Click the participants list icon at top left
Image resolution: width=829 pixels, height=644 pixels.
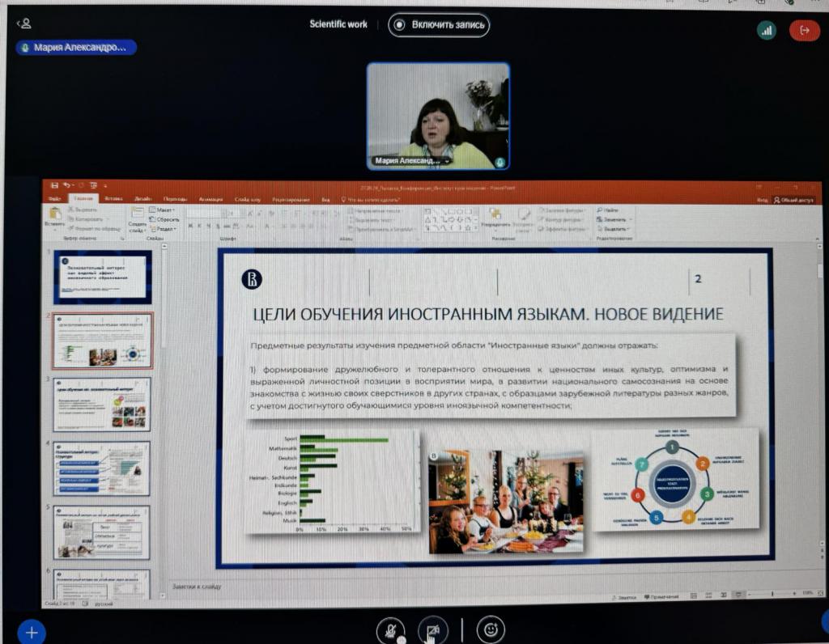coord(25,23)
